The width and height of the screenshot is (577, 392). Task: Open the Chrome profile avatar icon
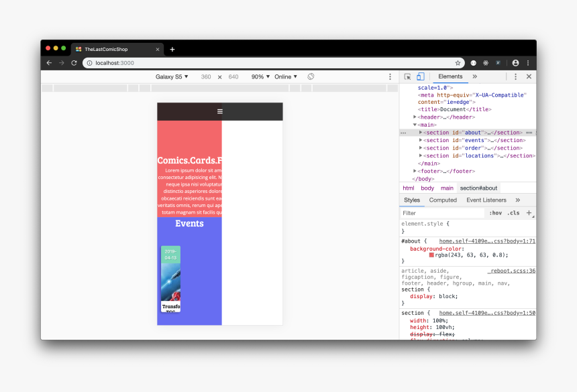(515, 63)
